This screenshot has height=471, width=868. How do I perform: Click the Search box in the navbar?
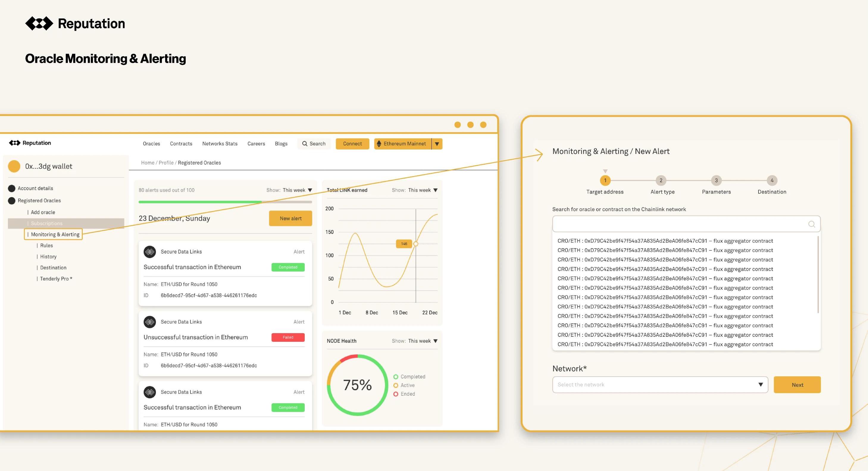(314, 144)
